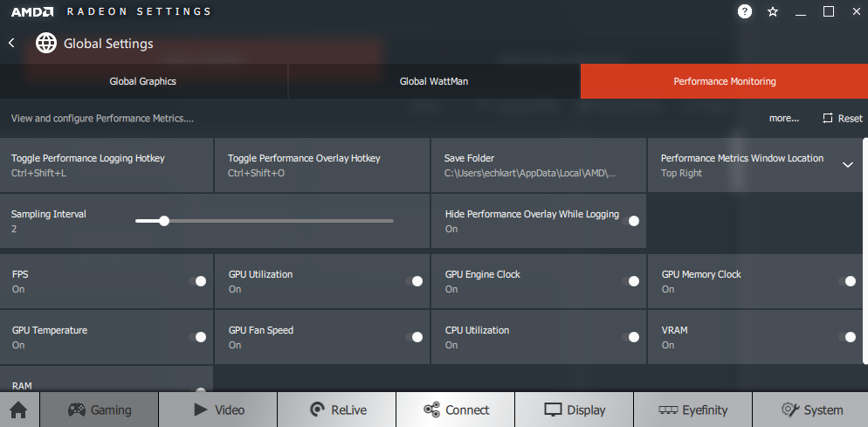Click the Global Settings globe icon

[x=46, y=43]
